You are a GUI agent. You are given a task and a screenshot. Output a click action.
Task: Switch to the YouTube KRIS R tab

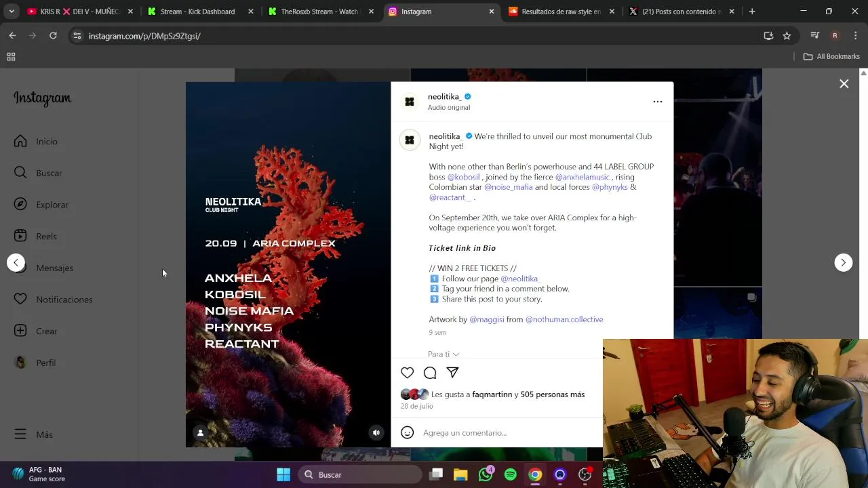tap(79, 12)
